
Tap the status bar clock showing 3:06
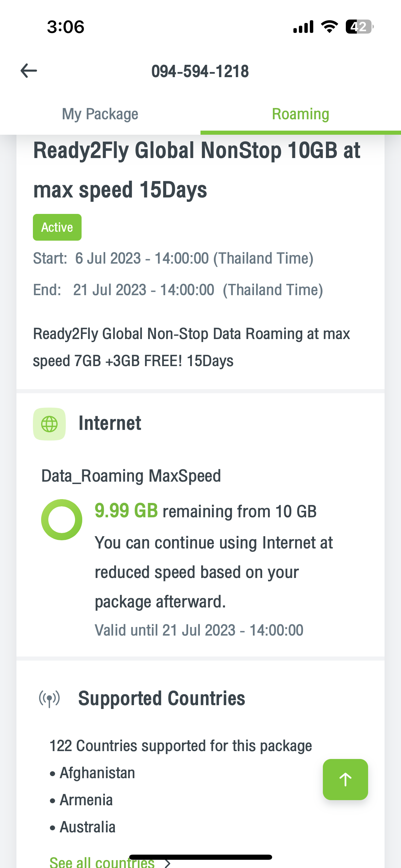point(65,27)
